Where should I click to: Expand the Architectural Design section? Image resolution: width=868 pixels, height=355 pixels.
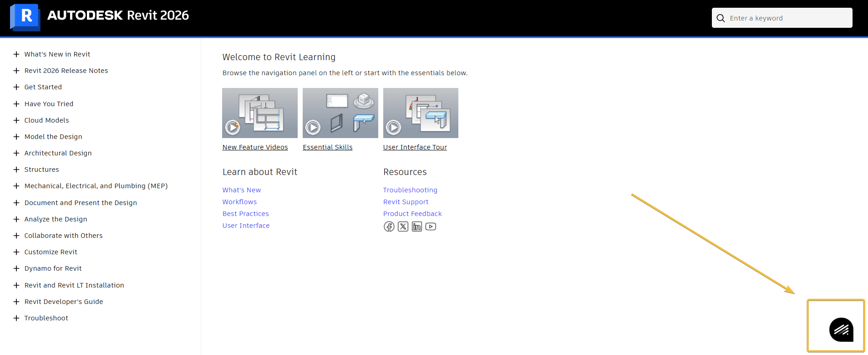coord(16,153)
